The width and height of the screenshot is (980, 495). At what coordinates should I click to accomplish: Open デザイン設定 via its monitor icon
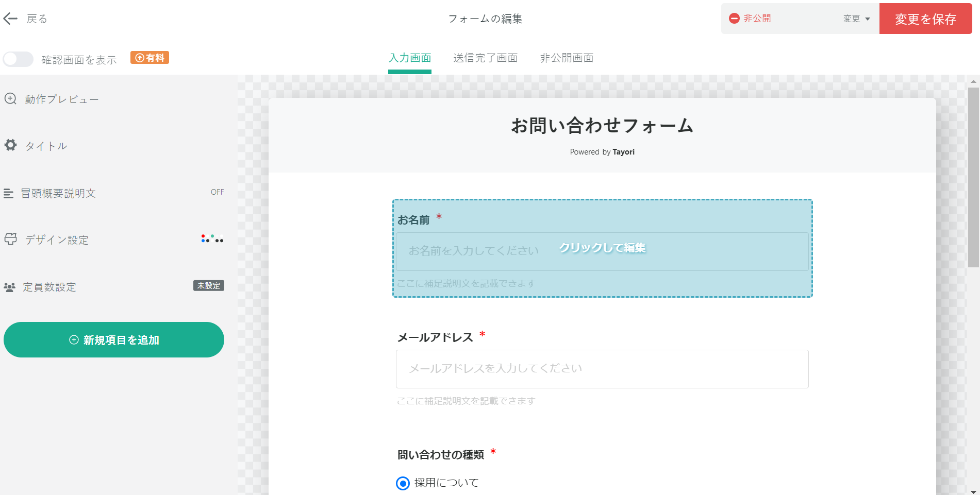(10, 240)
